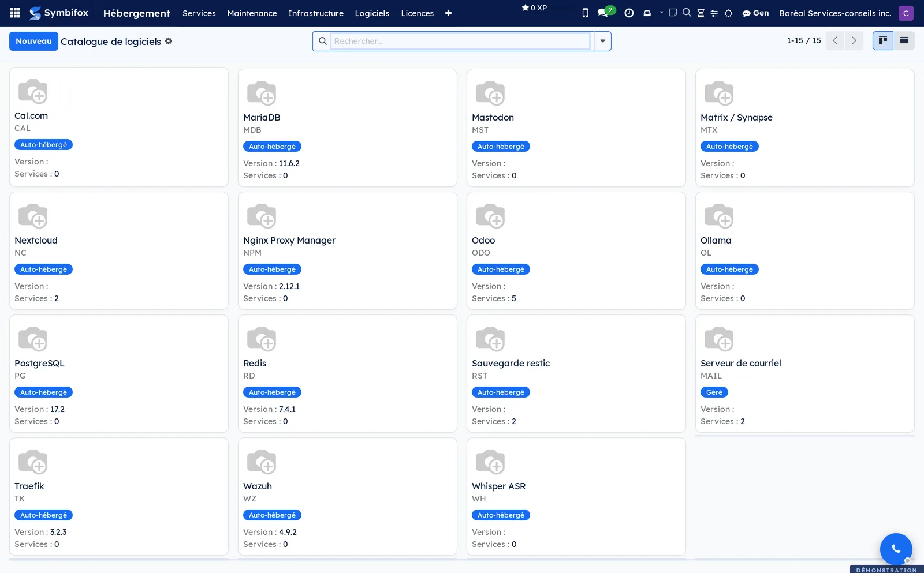
Task: Add a new menu with the plus icon
Action: click(x=448, y=13)
